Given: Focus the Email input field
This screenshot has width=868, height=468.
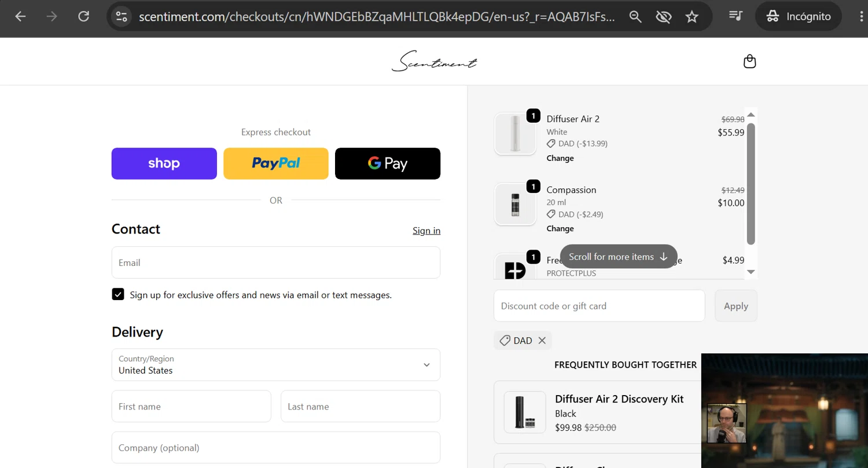Looking at the screenshot, I should 276,262.
